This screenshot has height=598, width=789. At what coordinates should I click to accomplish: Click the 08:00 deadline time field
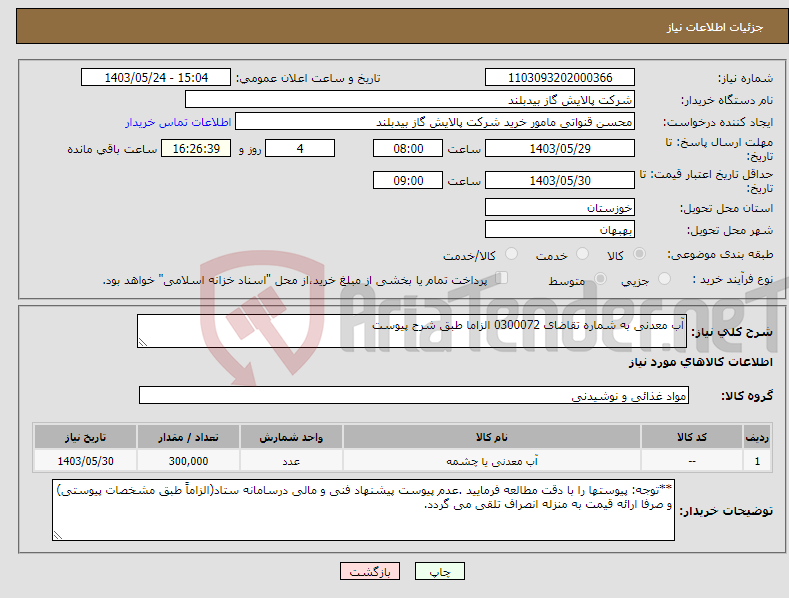[x=408, y=148]
